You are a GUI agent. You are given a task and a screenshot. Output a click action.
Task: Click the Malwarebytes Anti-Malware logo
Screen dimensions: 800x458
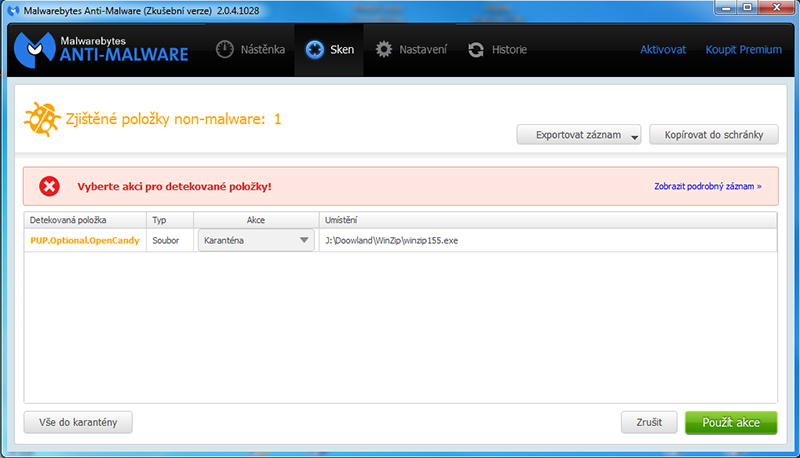pyautogui.click(x=100, y=49)
